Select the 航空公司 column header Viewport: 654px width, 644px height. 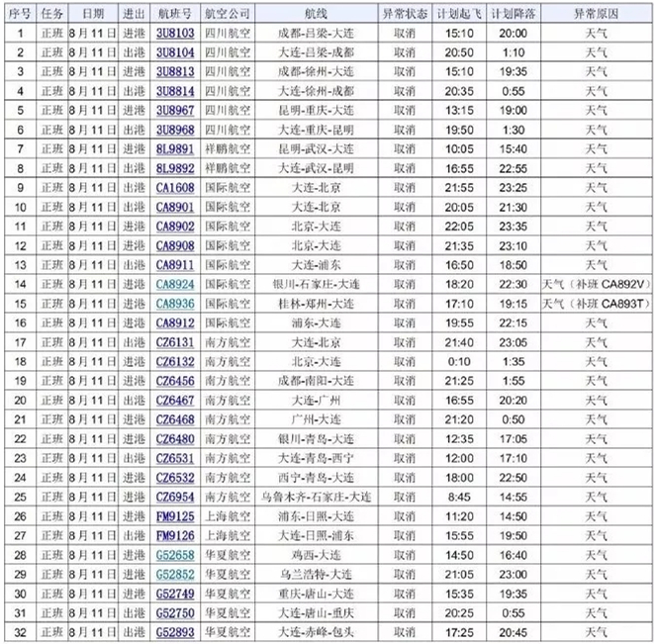[x=228, y=14]
